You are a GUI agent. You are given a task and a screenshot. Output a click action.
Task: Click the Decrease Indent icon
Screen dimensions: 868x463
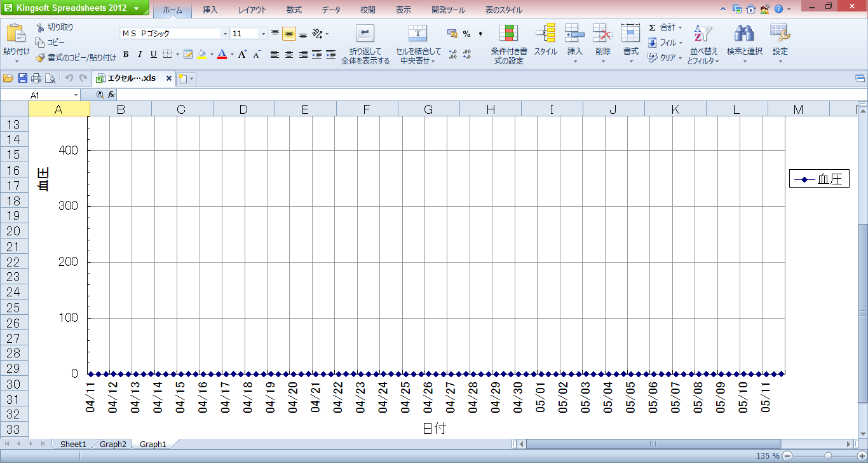tap(317, 55)
